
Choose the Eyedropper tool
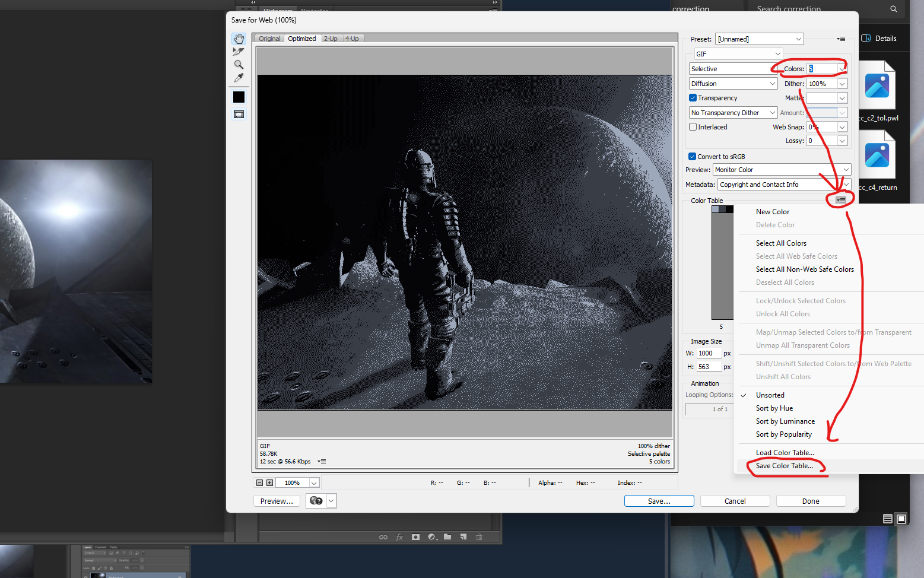[239, 78]
